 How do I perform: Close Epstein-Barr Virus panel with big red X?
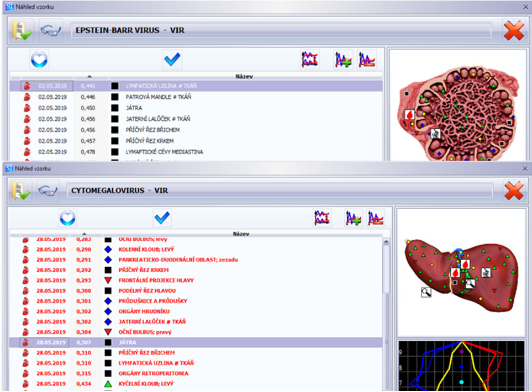click(x=514, y=30)
